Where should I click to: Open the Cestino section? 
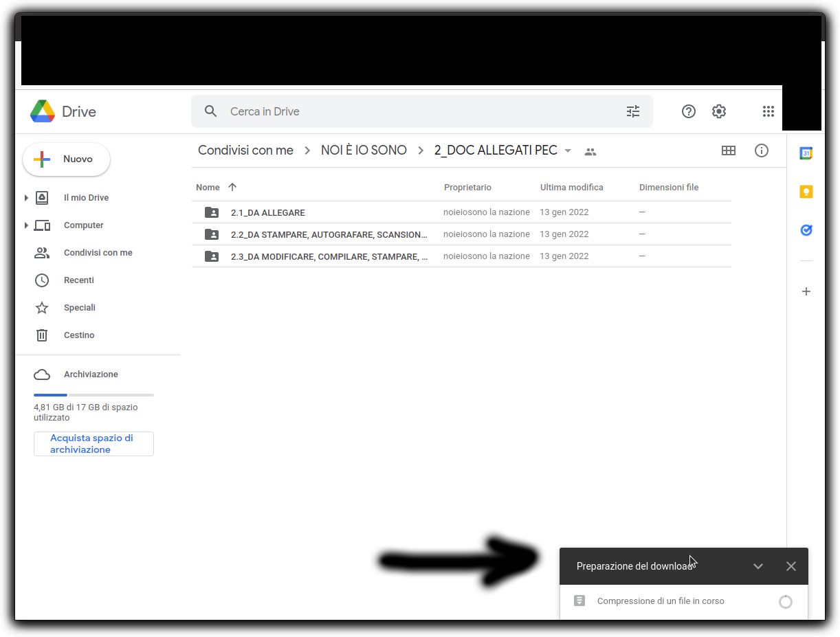pyautogui.click(x=79, y=335)
